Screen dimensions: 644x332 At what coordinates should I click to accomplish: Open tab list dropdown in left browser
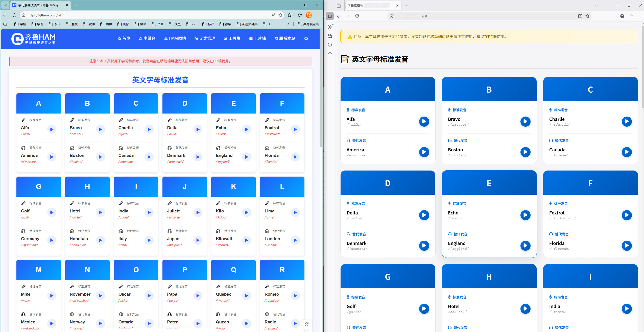tap(5, 5)
